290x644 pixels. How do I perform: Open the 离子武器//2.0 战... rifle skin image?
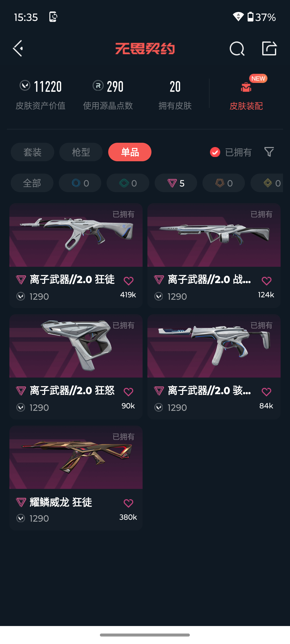tap(214, 235)
